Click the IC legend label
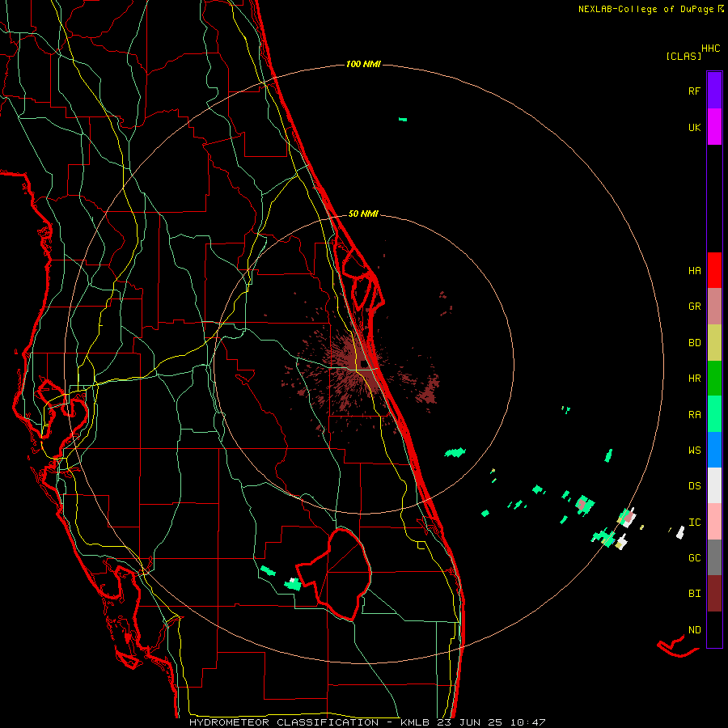Viewport: 728px width, 728px height. [694, 522]
